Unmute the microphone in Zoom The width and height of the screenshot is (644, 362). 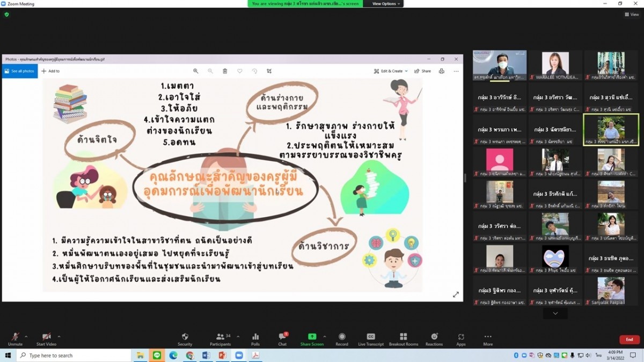(x=15, y=338)
